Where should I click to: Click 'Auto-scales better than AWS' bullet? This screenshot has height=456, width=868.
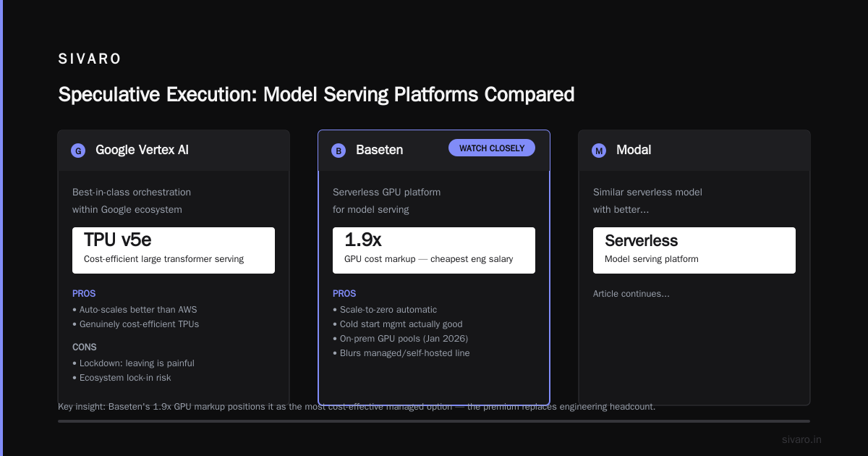[135, 310]
